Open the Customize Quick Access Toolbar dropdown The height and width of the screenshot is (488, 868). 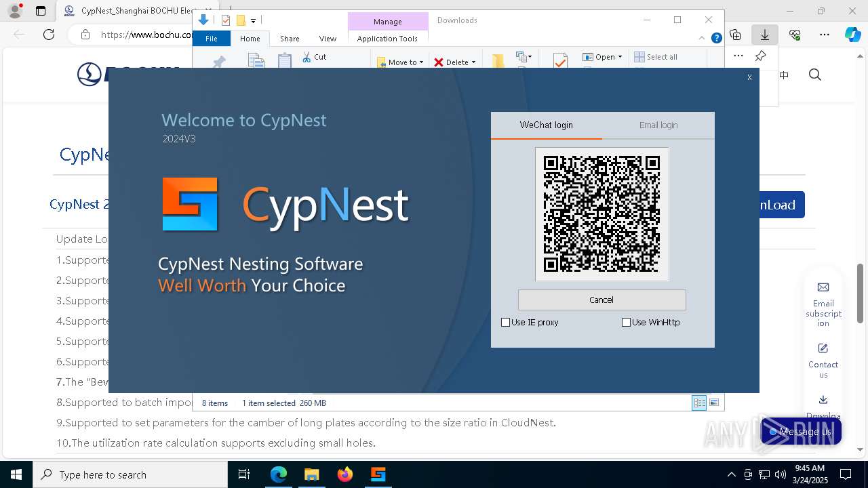coord(253,21)
